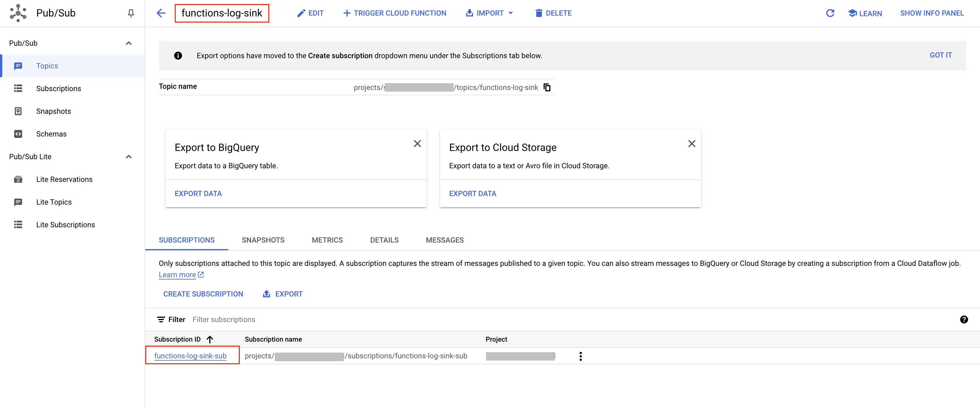Switch to the SUBSCRIPTIONS tab

[186, 240]
